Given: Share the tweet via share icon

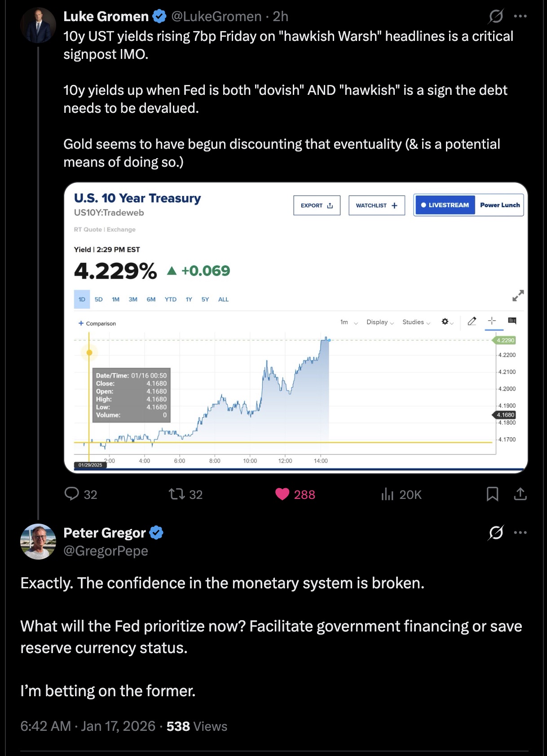Looking at the screenshot, I should (x=520, y=494).
